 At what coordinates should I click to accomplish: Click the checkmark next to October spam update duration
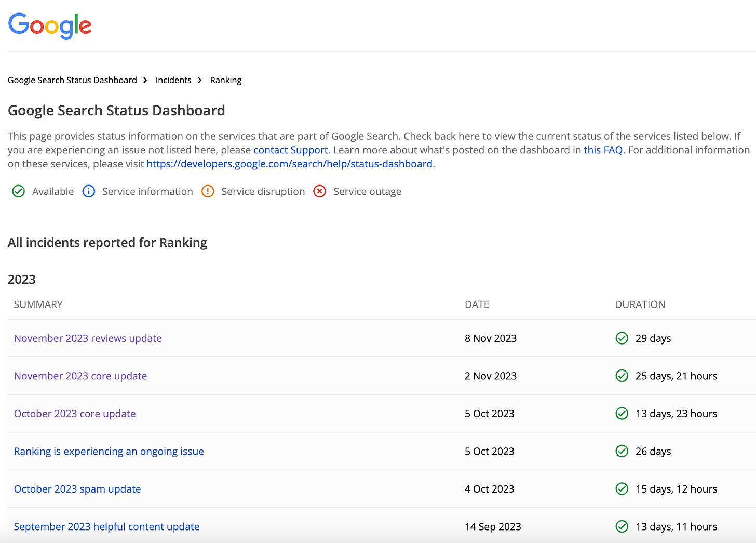622,489
